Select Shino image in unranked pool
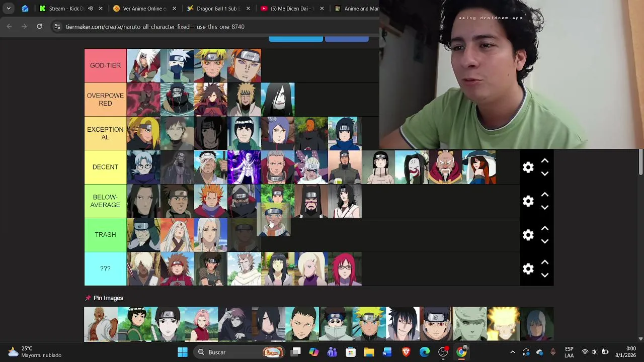The image size is (644, 362). [336, 324]
